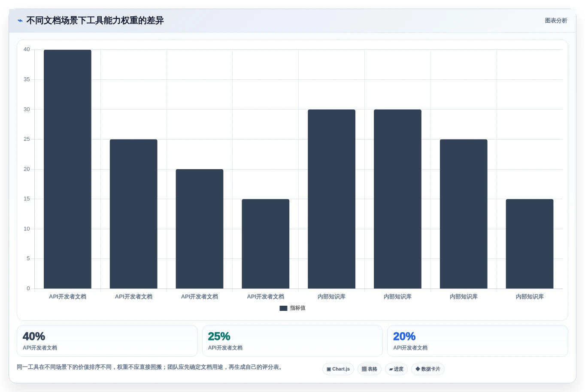Click the y-axis tick label 5
This screenshot has height=392, width=585.
click(28, 258)
